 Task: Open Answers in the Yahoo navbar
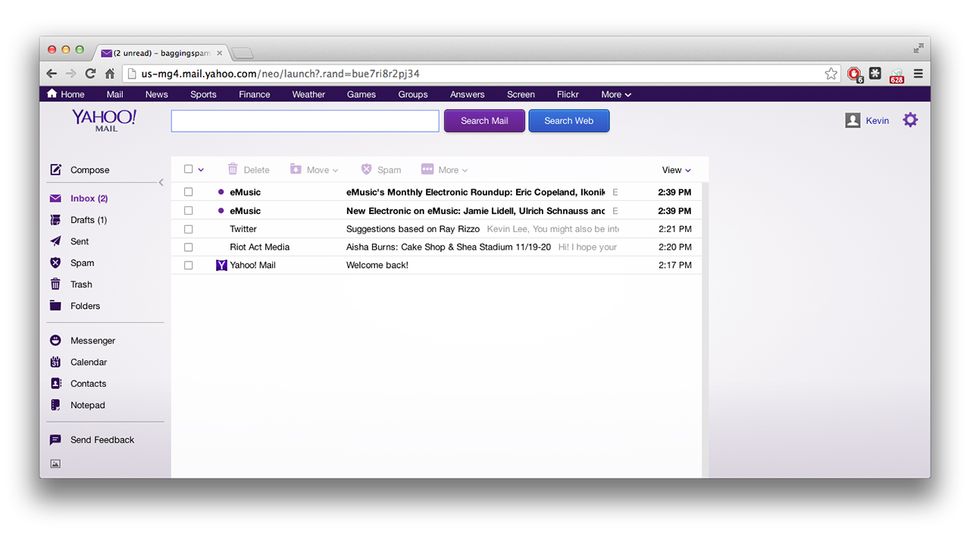tap(467, 95)
